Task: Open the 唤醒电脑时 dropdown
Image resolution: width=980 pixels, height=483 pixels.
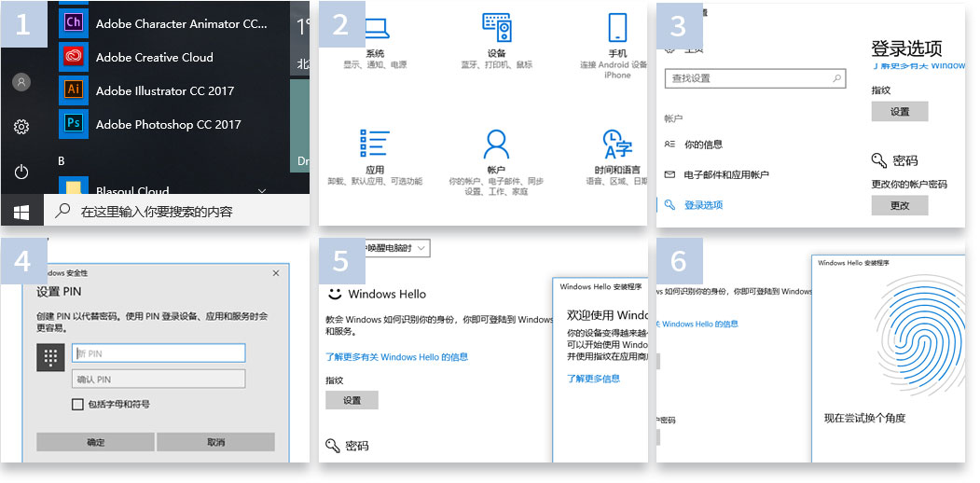Action: click(397, 248)
